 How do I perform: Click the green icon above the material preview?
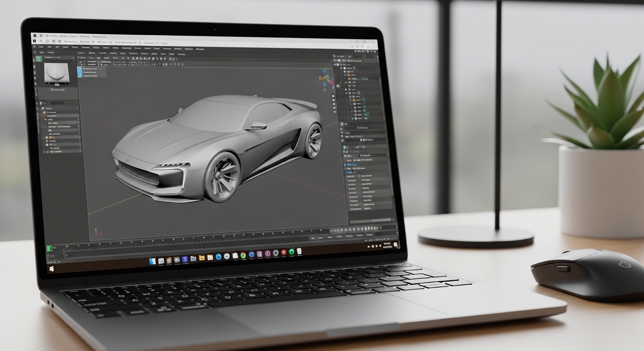tap(39, 58)
